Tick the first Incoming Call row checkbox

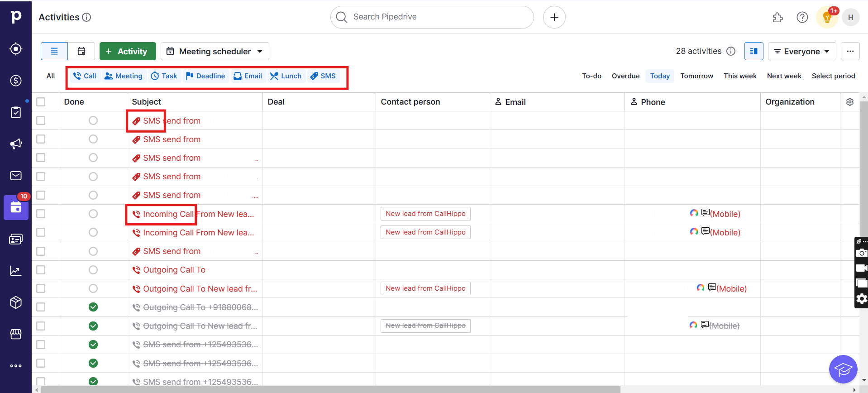(41, 214)
